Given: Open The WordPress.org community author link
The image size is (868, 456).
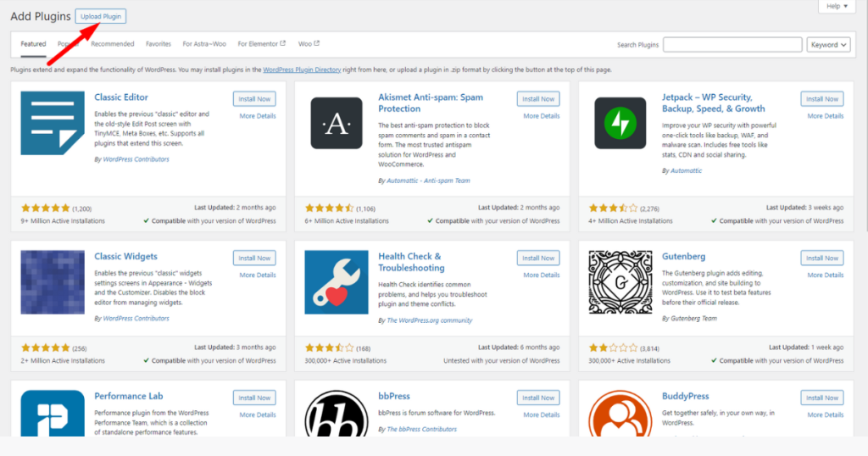Looking at the screenshot, I should [430, 320].
